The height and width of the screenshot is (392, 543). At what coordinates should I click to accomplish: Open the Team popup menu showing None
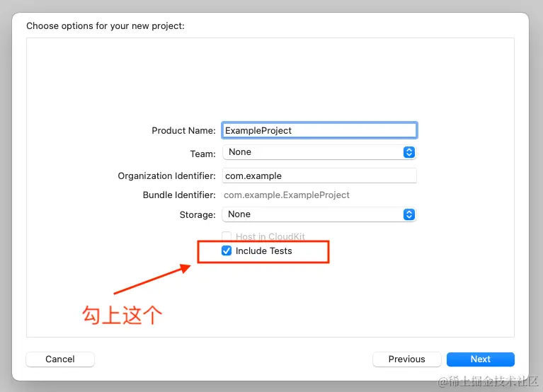point(319,152)
